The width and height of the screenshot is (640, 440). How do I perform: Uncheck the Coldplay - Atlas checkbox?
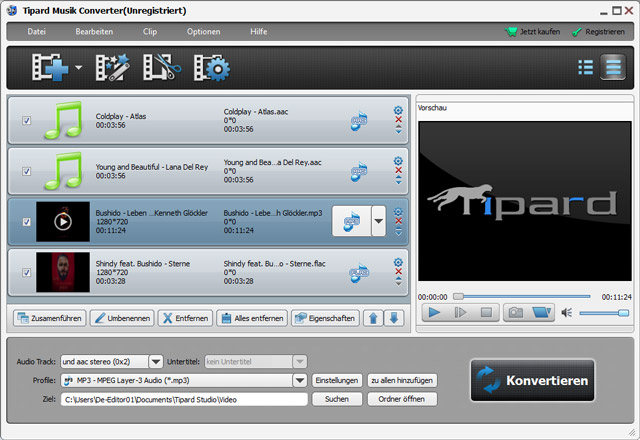click(x=27, y=120)
